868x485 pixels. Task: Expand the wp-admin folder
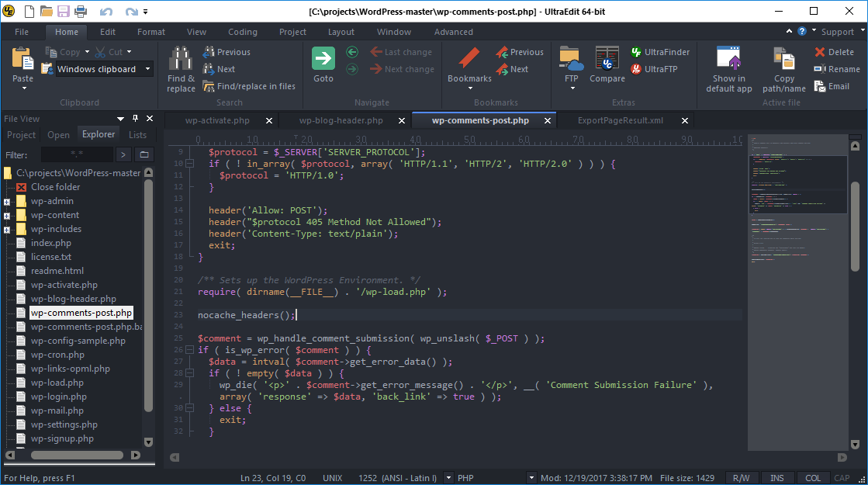[7, 202]
